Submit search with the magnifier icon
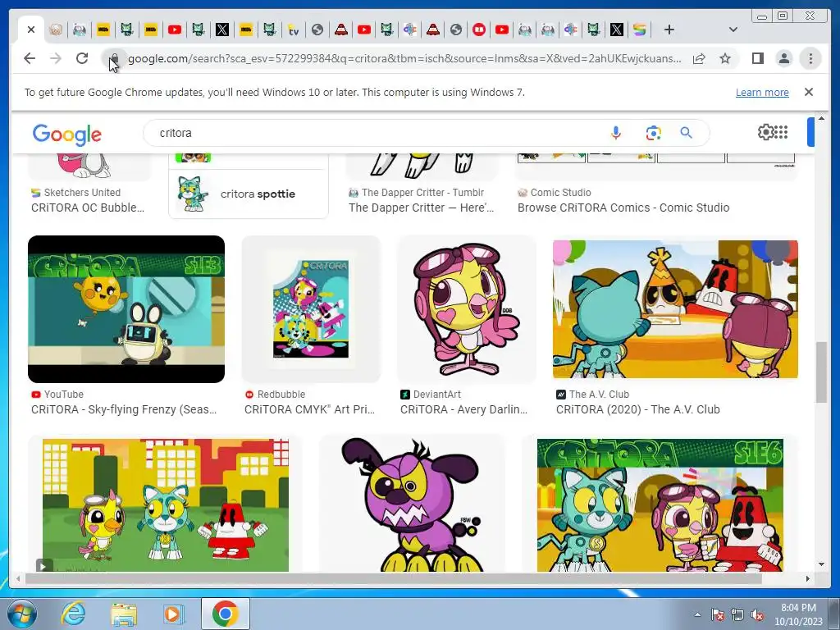840x630 pixels. (x=687, y=133)
